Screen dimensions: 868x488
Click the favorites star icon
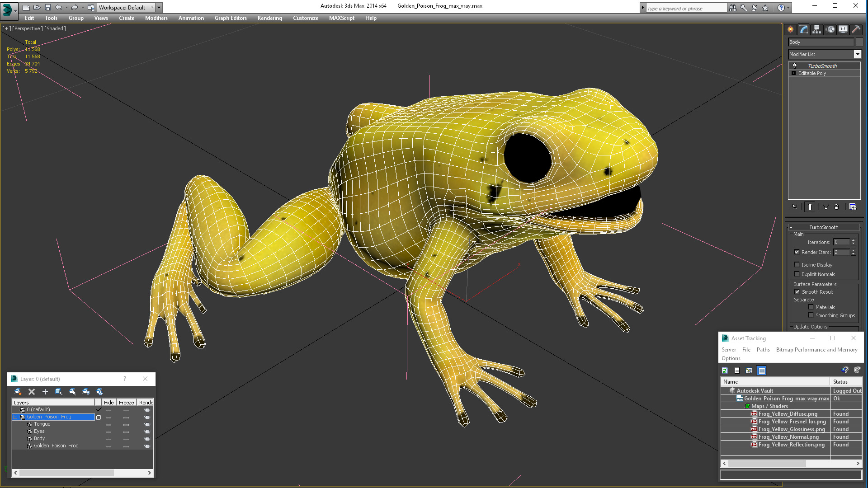[765, 8]
